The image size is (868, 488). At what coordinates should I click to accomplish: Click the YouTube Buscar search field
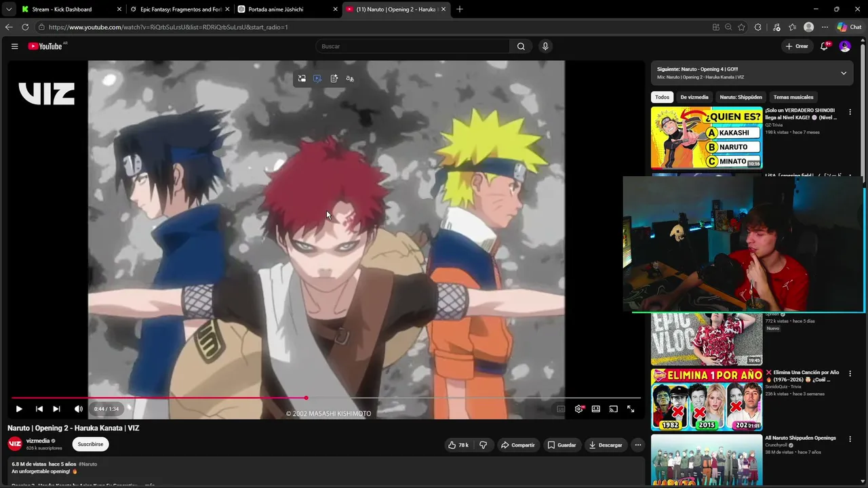click(x=412, y=46)
